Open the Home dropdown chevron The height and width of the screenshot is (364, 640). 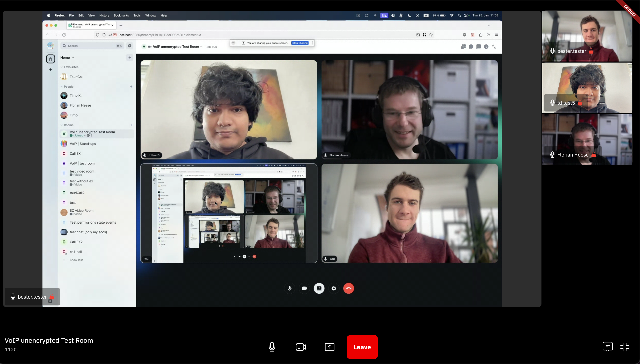pyautogui.click(x=73, y=58)
